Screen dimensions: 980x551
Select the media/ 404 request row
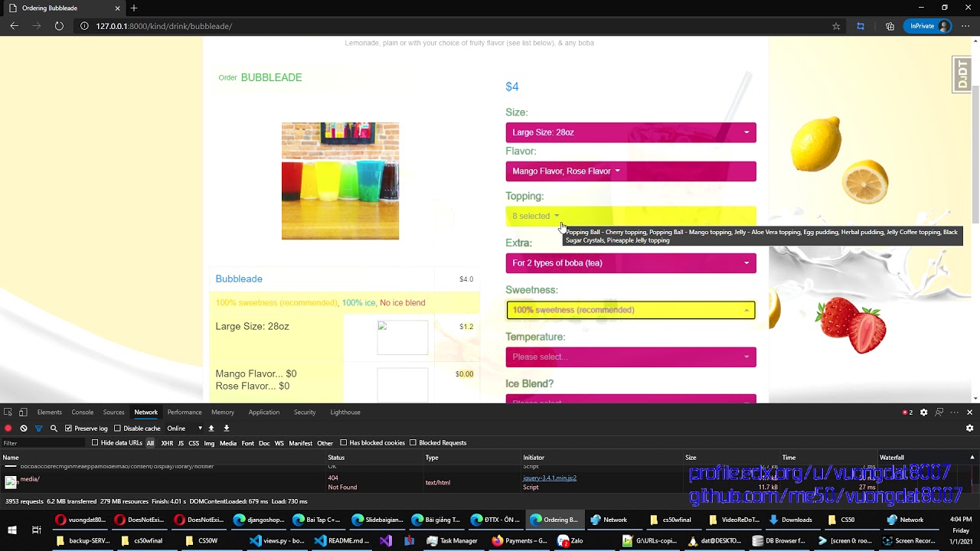click(490, 482)
